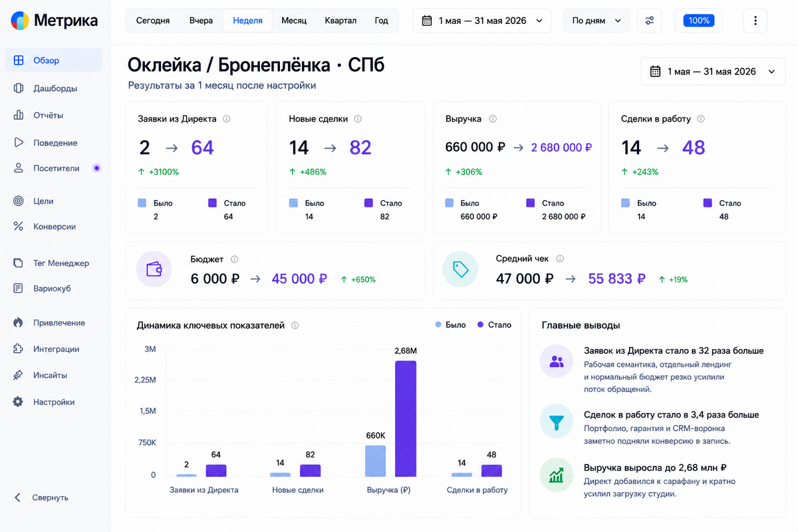The width and height of the screenshot is (798, 532).
Task: Click the purple Стало swatch in Новые сделки card
Action: pos(368,203)
